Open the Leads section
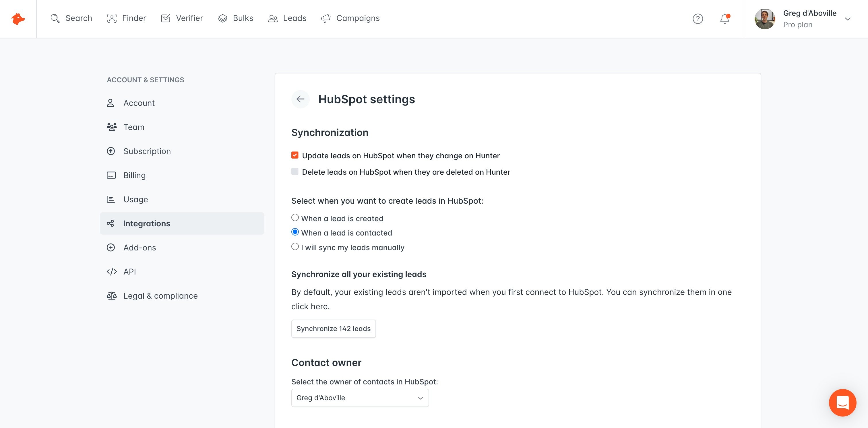The width and height of the screenshot is (868, 428). point(287,18)
